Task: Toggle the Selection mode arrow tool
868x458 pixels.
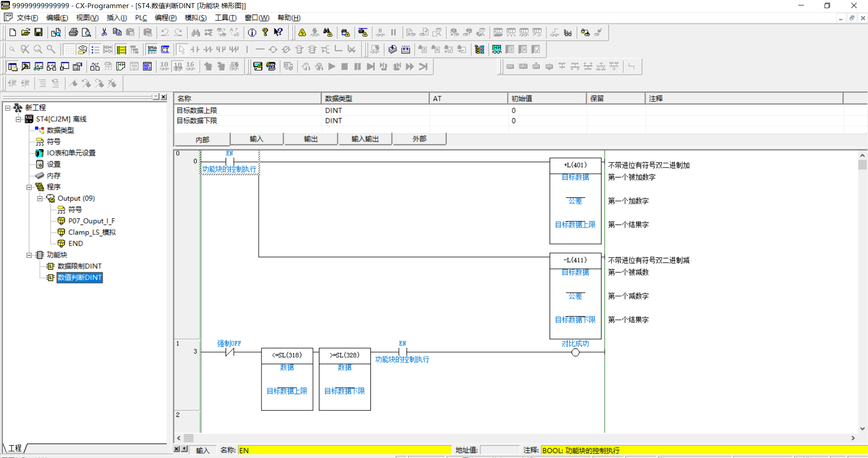Action: 182,49
